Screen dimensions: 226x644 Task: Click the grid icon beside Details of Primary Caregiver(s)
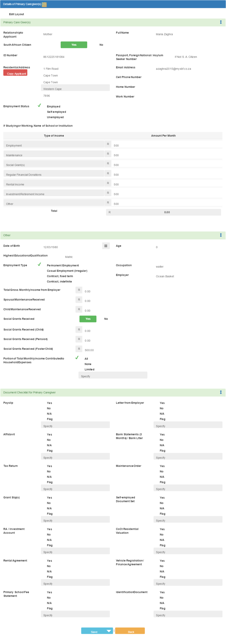click(x=44, y=4)
